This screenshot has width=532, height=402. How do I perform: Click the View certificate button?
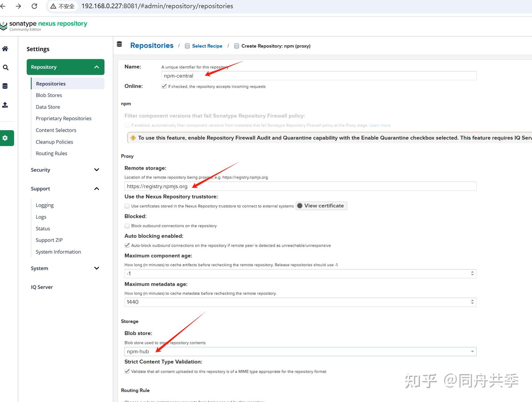[321, 206]
